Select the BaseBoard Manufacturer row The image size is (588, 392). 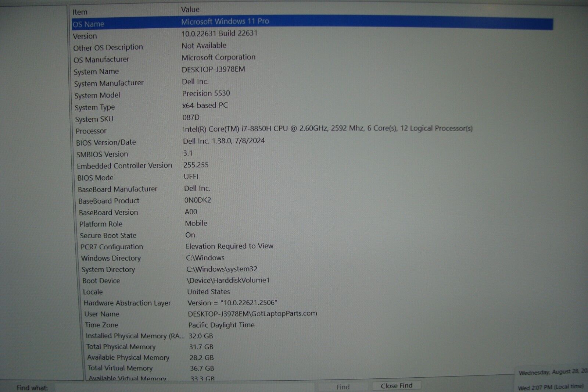click(117, 189)
